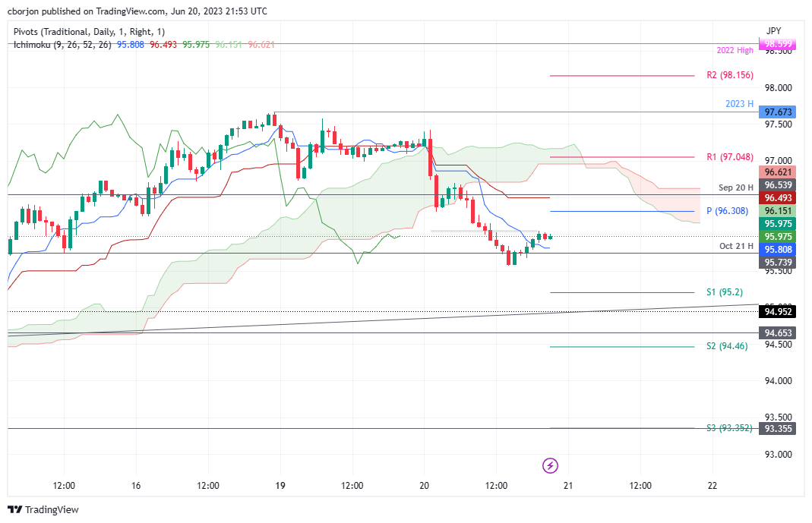Select the Pivots indicator legend
Viewport: 812px width, 523px height.
click(89, 32)
